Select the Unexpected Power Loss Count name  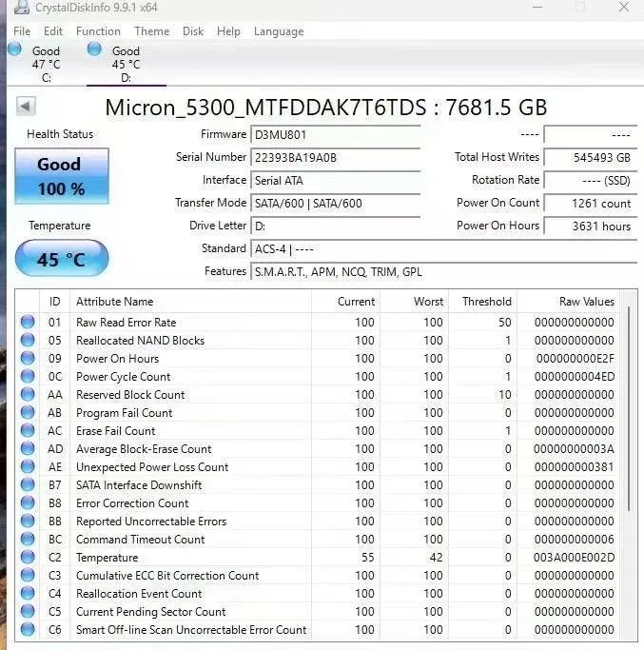(x=152, y=467)
